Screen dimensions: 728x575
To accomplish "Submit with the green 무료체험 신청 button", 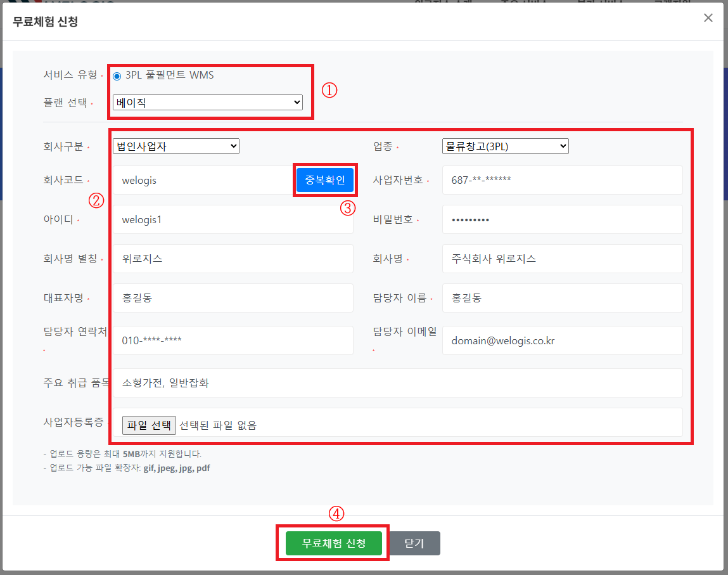I will pyautogui.click(x=333, y=543).
